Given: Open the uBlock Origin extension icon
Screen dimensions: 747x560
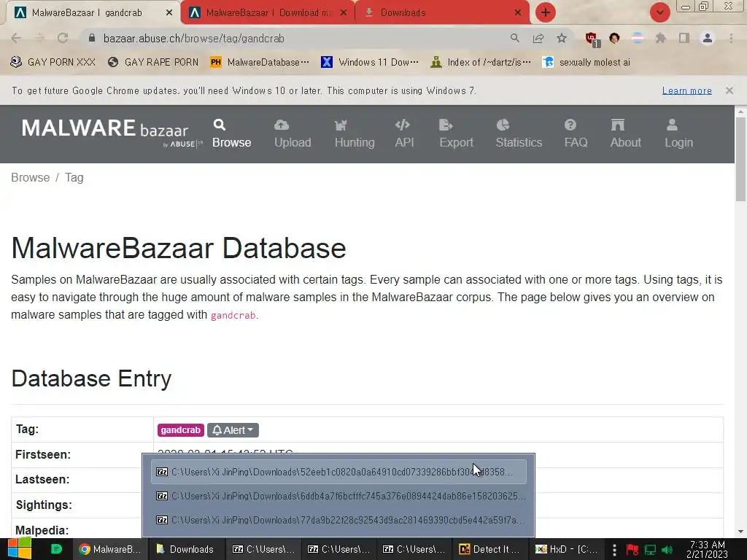Looking at the screenshot, I should pos(592,39).
